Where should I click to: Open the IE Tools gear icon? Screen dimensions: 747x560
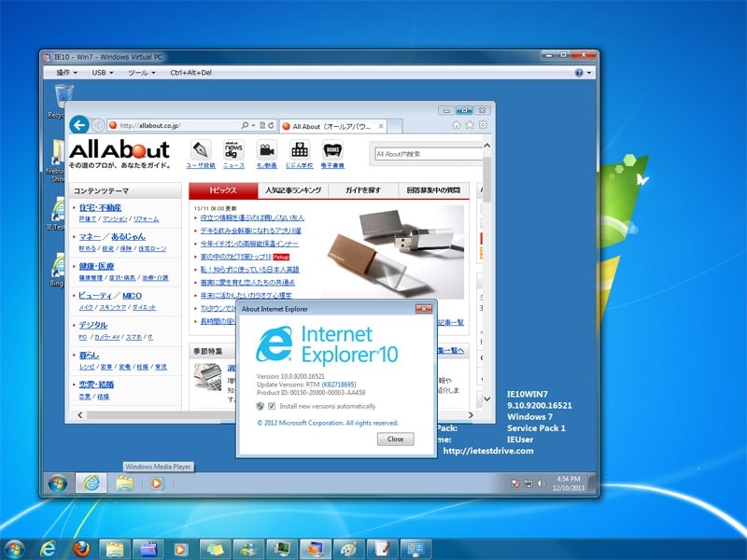483,125
